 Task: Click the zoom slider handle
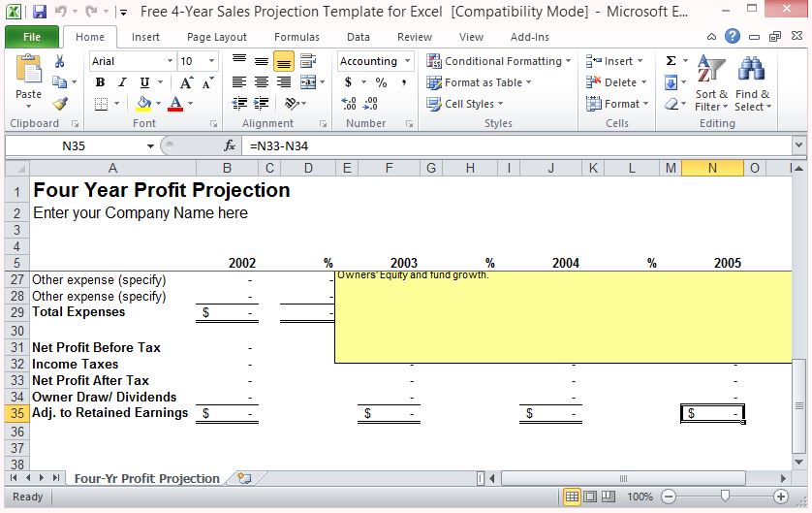tap(723, 496)
